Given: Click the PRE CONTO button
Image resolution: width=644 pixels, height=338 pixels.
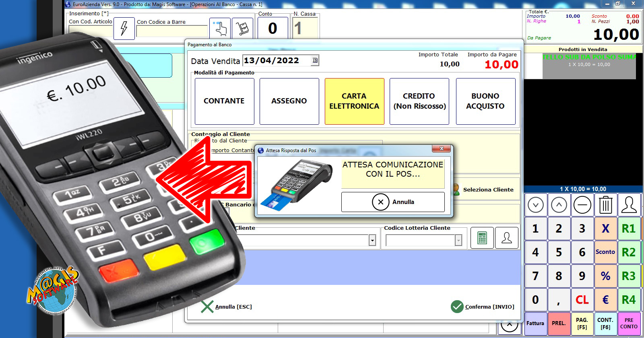Looking at the screenshot, I should [x=629, y=324].
